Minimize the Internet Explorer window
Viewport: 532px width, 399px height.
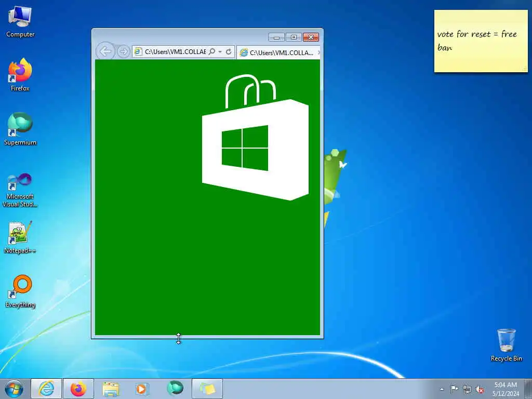(276, 37)
